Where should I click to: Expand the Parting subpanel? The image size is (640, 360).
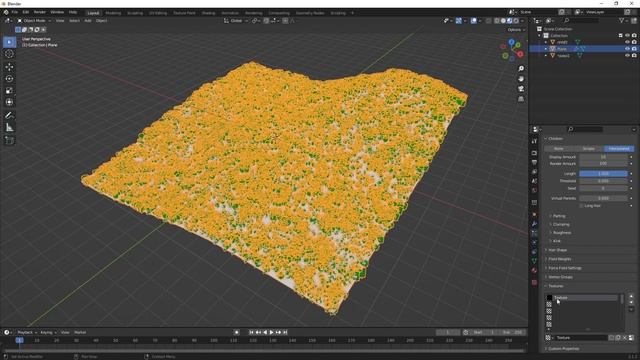(x=559, y=216)
